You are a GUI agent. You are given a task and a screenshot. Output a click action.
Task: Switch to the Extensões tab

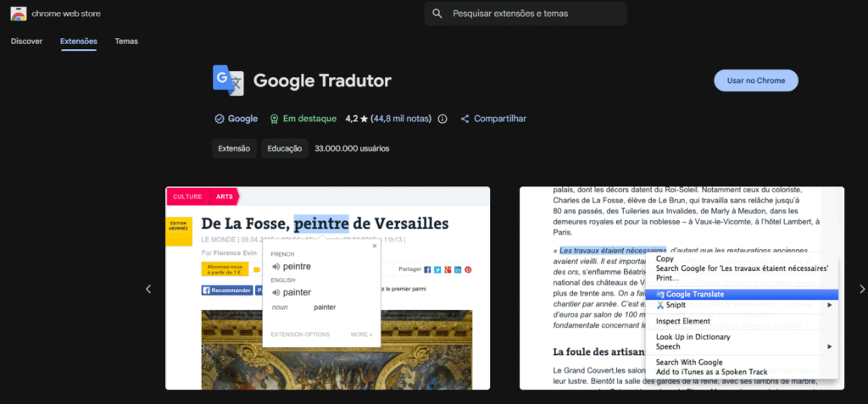79,41
